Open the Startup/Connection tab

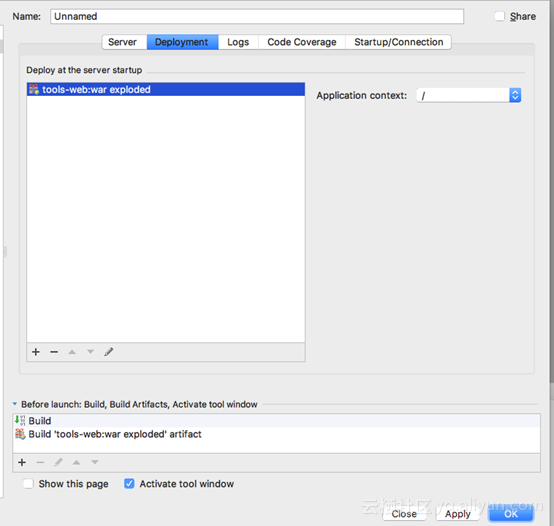[x=399, y=42]
